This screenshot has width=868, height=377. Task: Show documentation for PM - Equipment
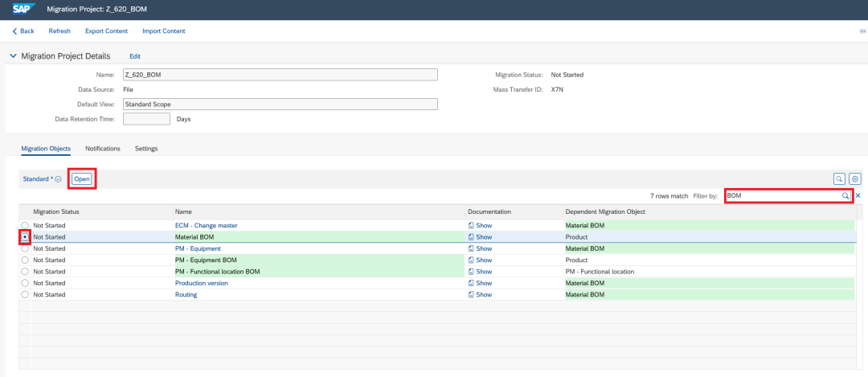click(480, 248)
